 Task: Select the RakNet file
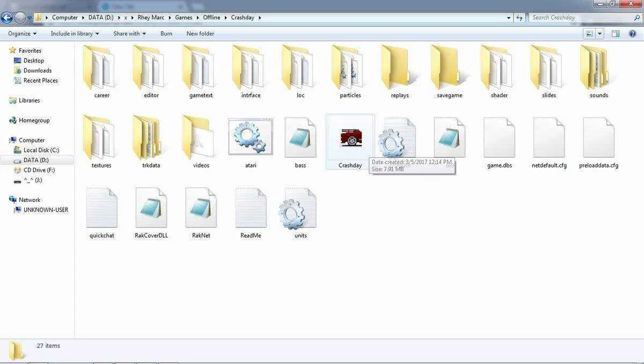(201, 212)
